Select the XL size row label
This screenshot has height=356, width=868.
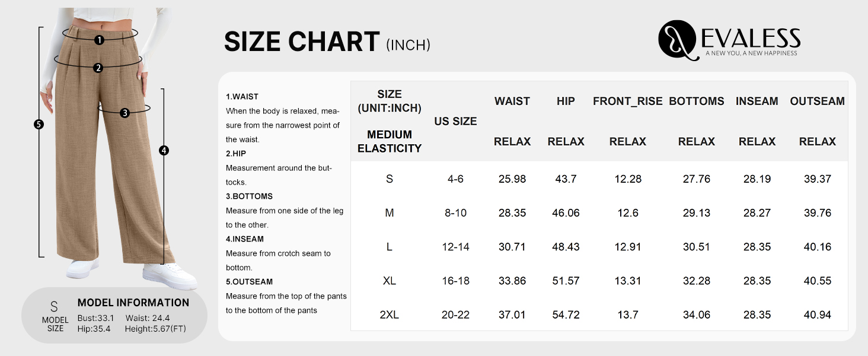[389, 281]
